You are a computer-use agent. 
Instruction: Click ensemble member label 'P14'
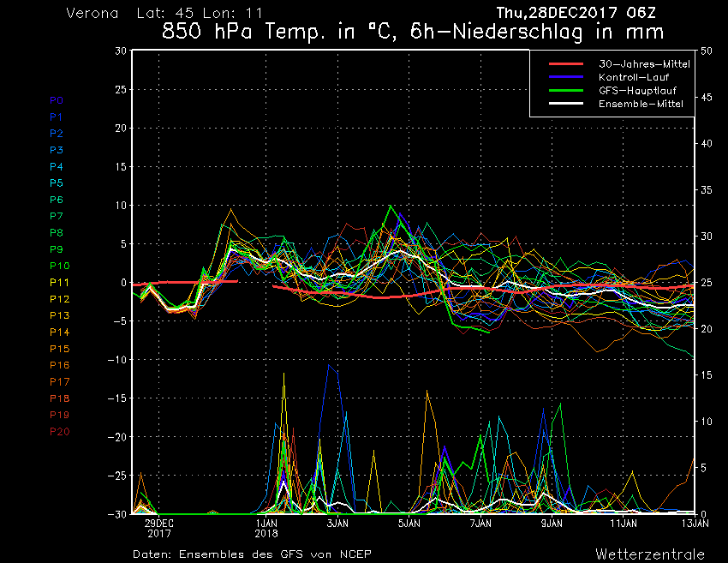(60, 332)
